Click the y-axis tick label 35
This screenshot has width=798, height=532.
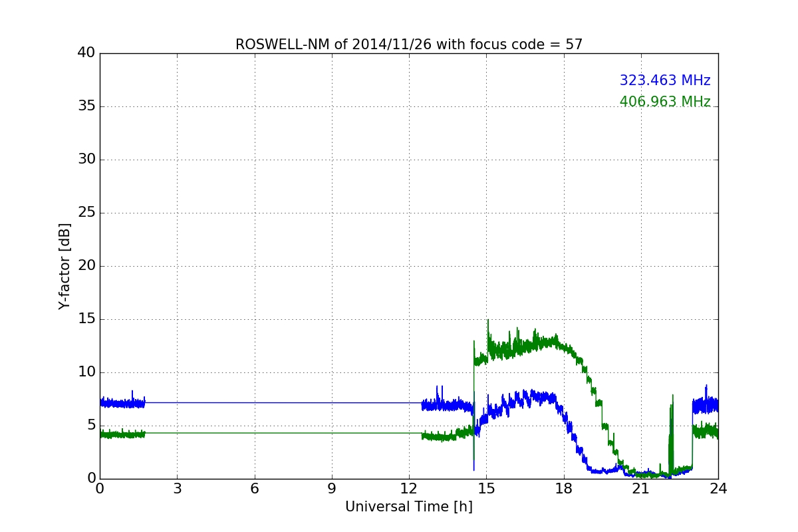(86, 106)
